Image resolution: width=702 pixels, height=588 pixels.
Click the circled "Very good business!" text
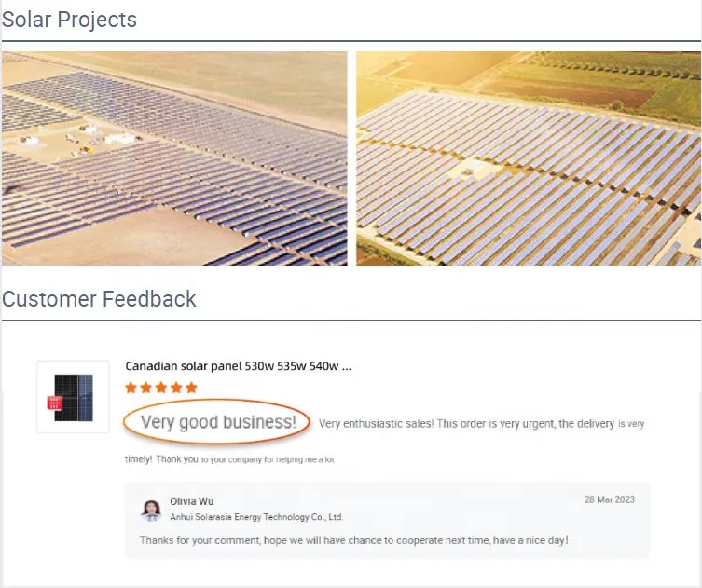[218, 422]
